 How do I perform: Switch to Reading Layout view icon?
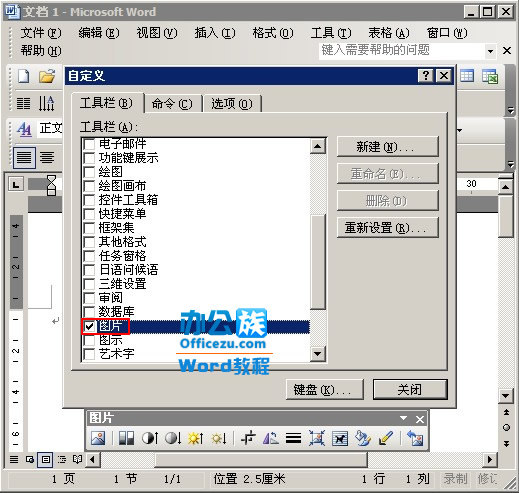(x=77, y=460)
